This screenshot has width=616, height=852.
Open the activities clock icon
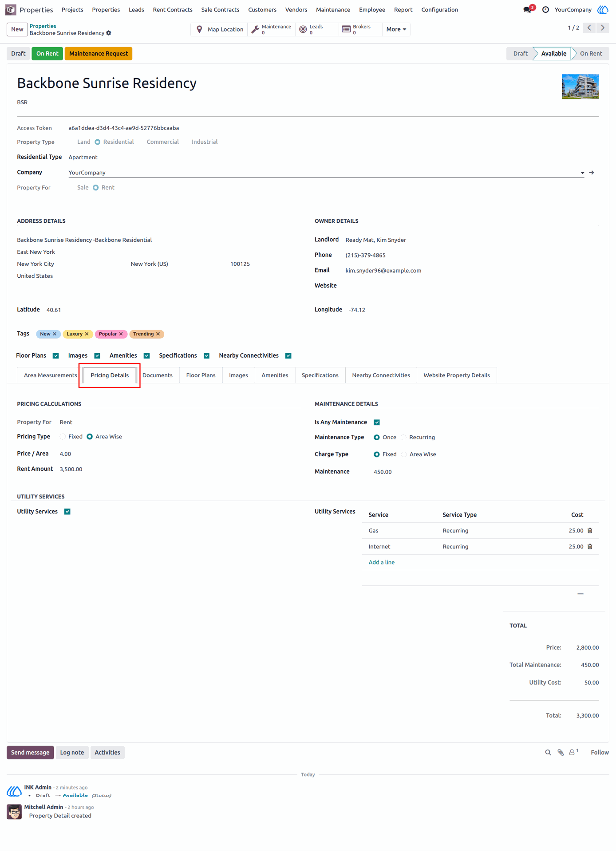click(545, 9)
